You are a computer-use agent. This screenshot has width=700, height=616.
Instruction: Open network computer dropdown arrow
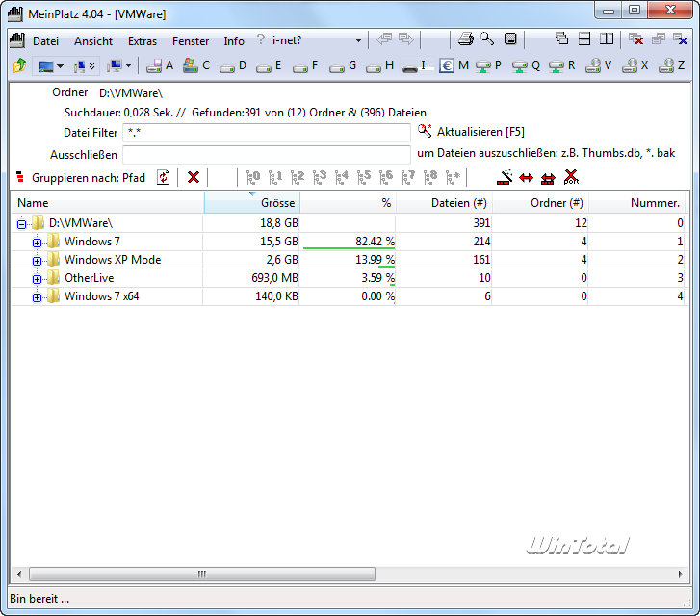pyautogui.click(x=129, y=66)
